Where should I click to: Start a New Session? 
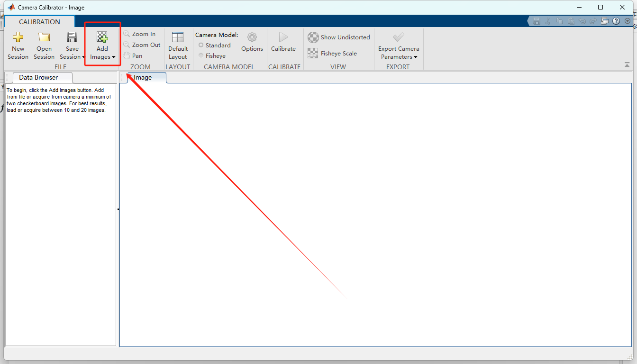coord(18,45)
